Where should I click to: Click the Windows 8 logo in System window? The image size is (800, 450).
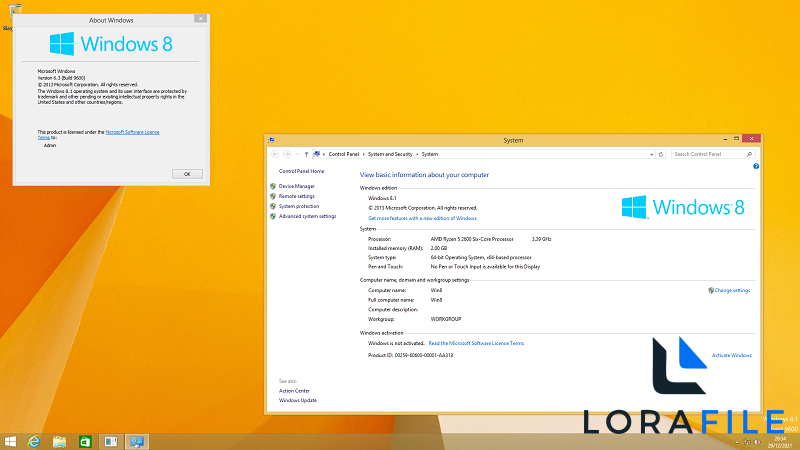click(683, 207)
